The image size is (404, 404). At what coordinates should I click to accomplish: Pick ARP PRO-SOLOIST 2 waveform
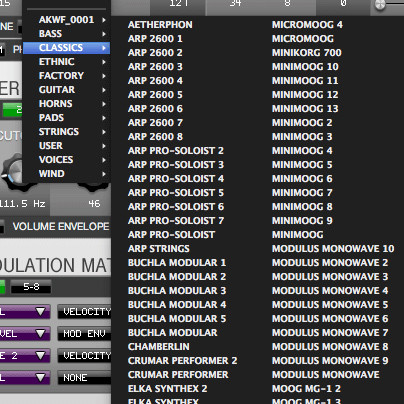pos(176,151)
